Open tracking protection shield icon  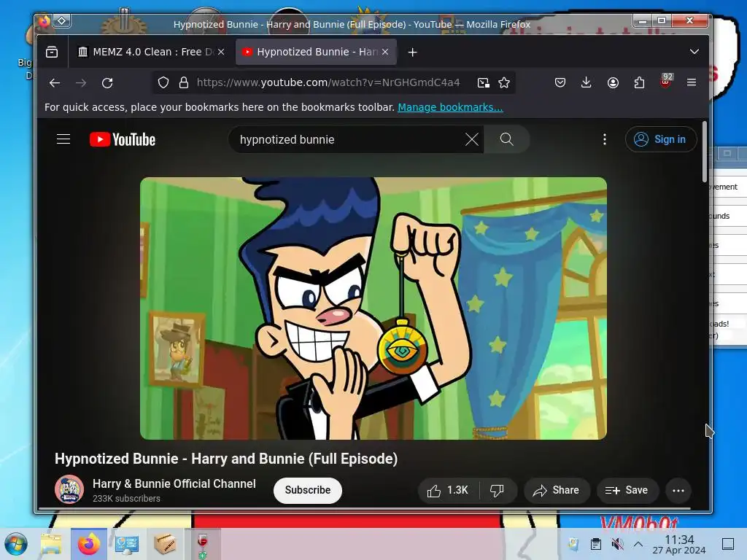pyautogui.click(x=163, y=83)
